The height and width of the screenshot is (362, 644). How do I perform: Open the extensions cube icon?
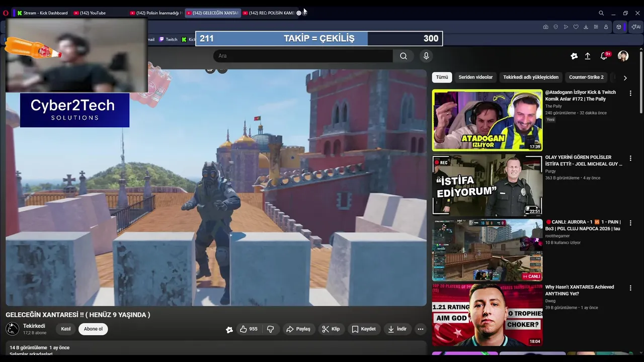click(x=619, y=27)
